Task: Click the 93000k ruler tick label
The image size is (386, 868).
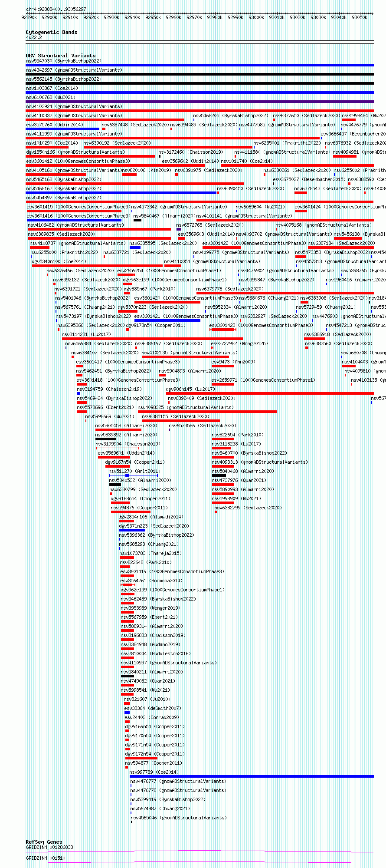Action: [256, 17]
